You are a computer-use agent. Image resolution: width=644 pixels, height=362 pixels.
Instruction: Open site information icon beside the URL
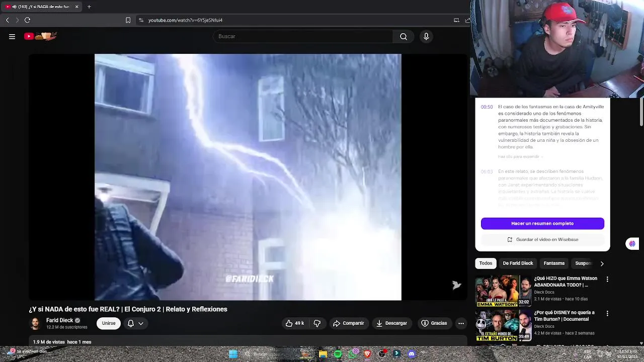[x=141, y=20]
